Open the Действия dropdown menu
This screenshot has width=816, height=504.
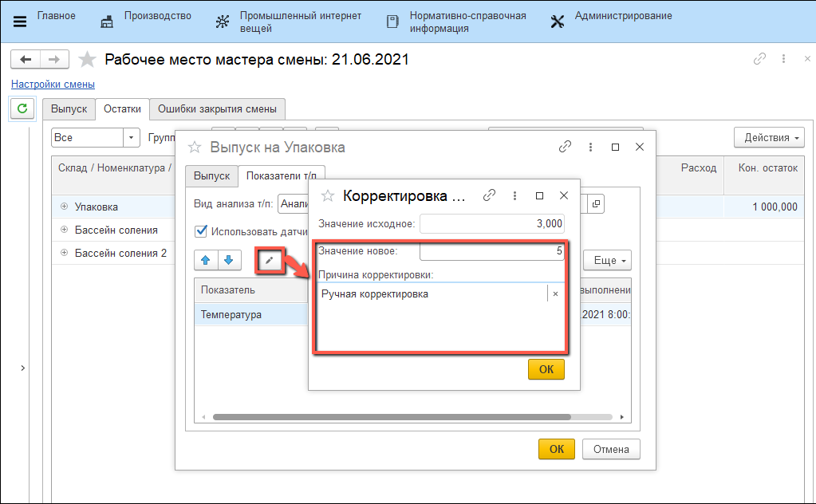pyautogui.click(x=769, y=137)
